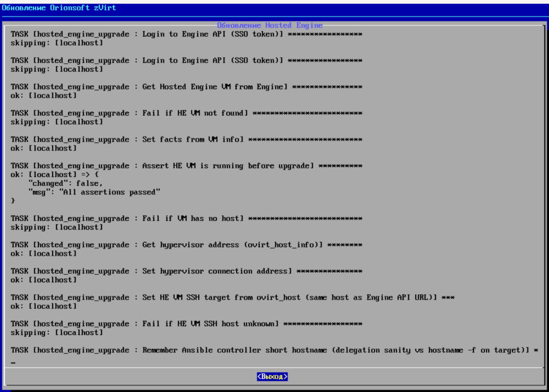The image size is (549, 392).
Task: Click the blinking cursor on the last output line
Action: [x=13, y=362]
